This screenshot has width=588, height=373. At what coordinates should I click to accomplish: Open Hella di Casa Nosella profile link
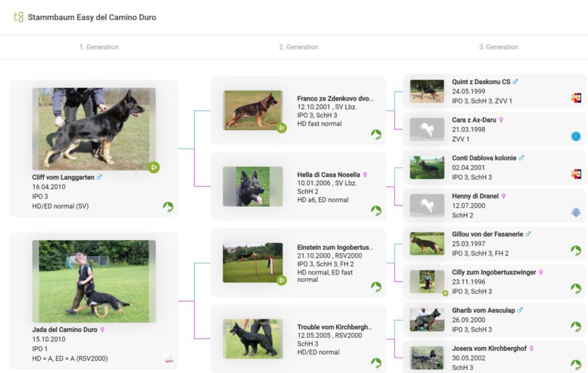[328, 174]
